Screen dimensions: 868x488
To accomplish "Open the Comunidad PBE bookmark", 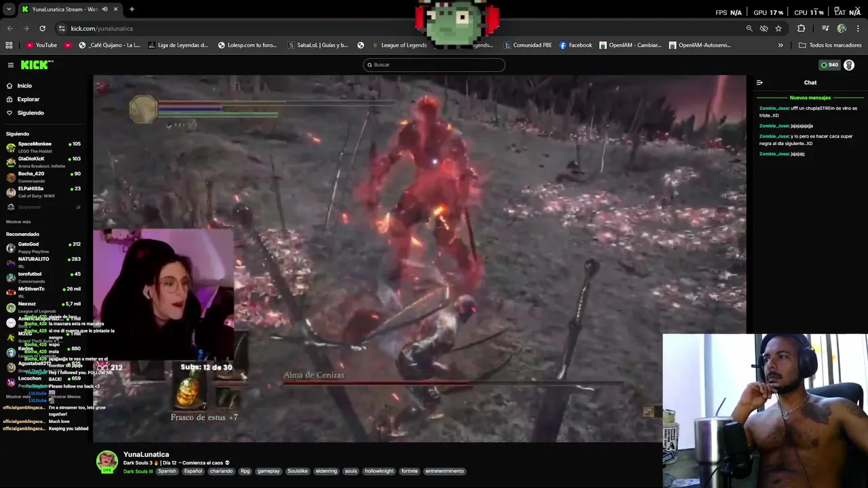I will pos(528,45).
